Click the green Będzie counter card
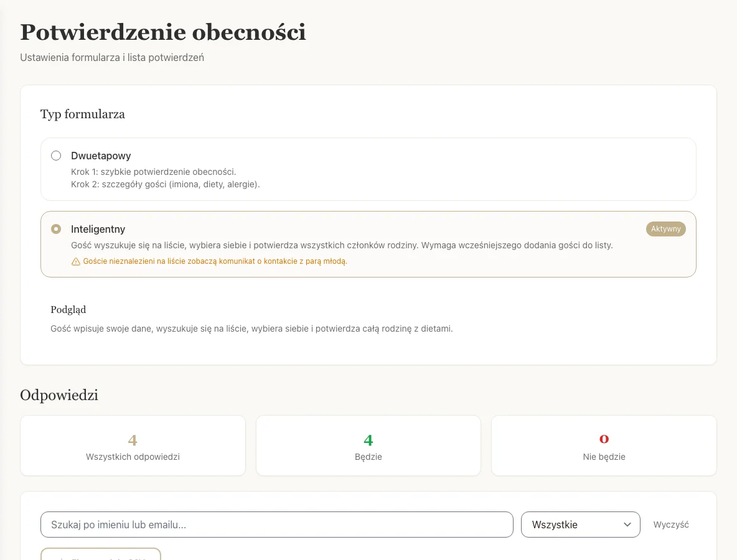Viewport: 737px width, 560px height. tap(368, 446)
